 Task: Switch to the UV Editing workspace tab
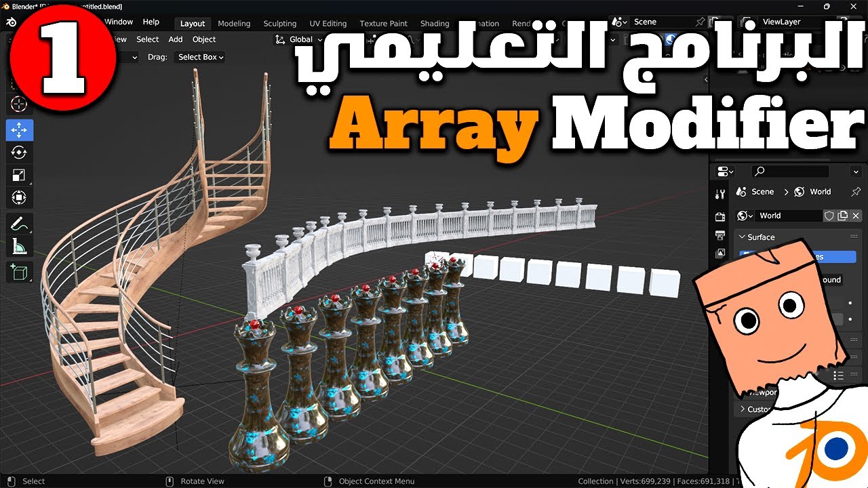pyautogui.click(x=328, y=23)
